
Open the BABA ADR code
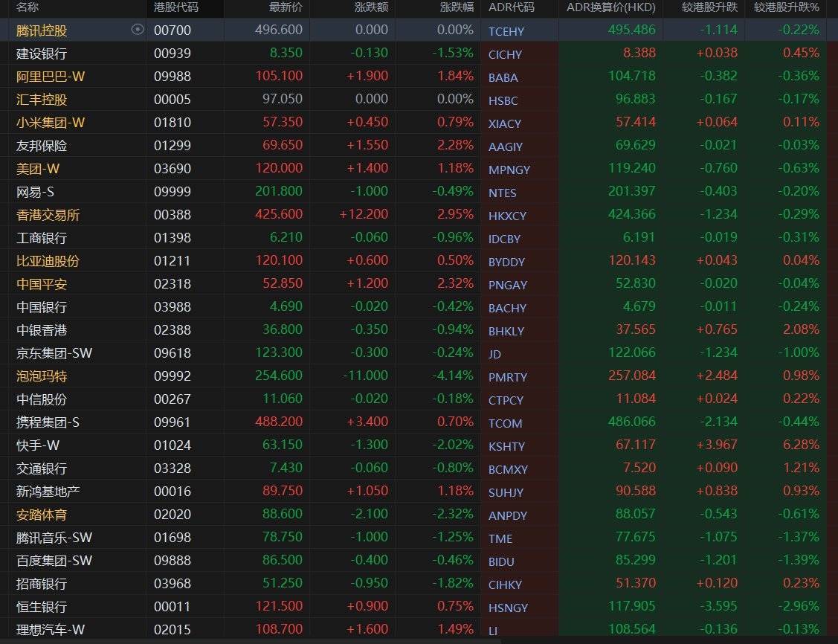click(x=503, y=77)
